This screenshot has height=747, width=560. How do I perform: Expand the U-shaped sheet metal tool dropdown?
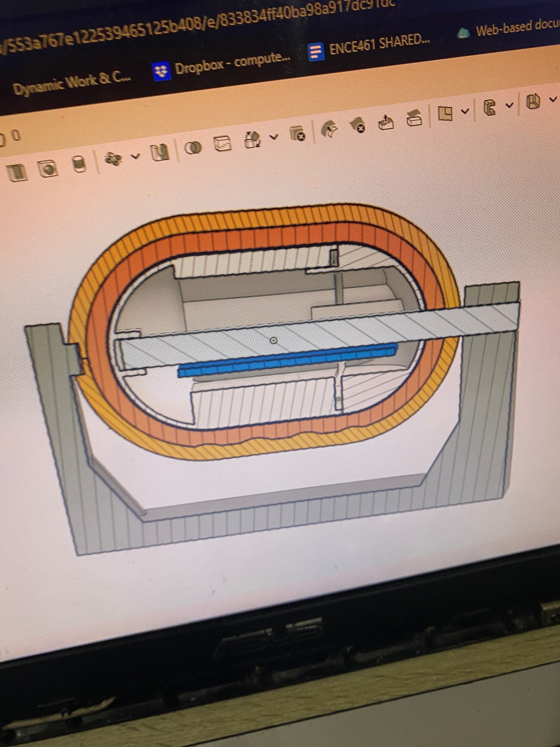(x=554, y=99)
